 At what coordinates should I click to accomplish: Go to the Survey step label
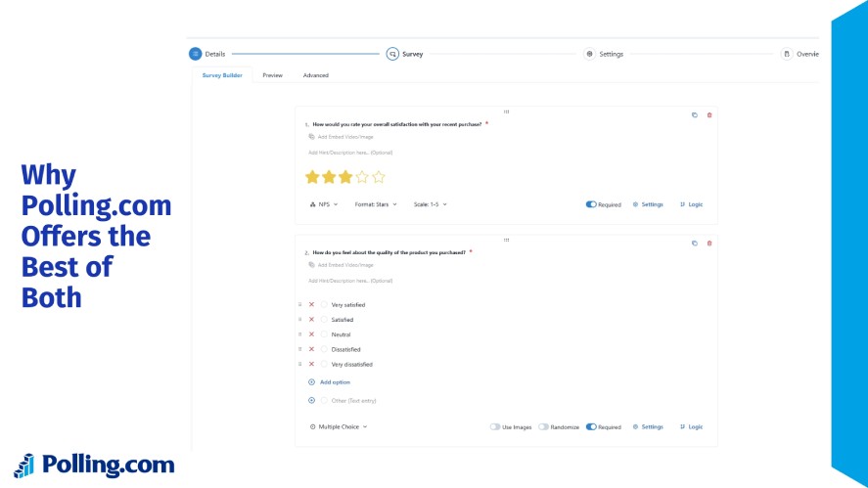point(412,54)
